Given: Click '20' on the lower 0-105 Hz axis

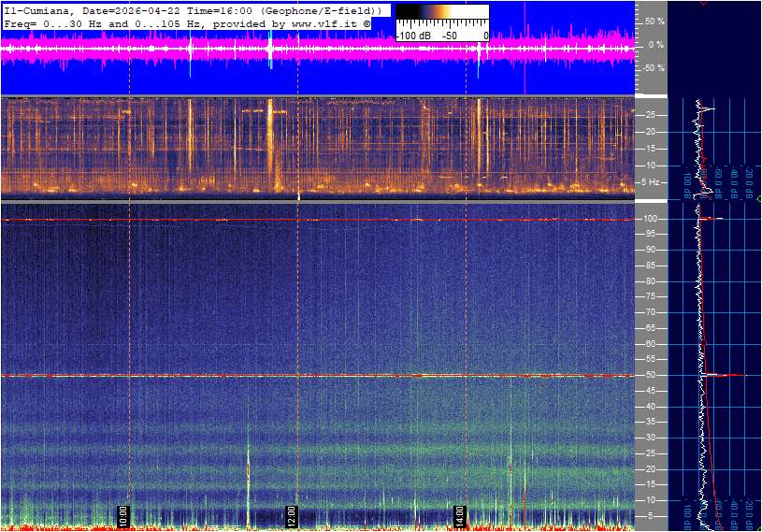Looking at the screenshot, I should pos(650,469).
